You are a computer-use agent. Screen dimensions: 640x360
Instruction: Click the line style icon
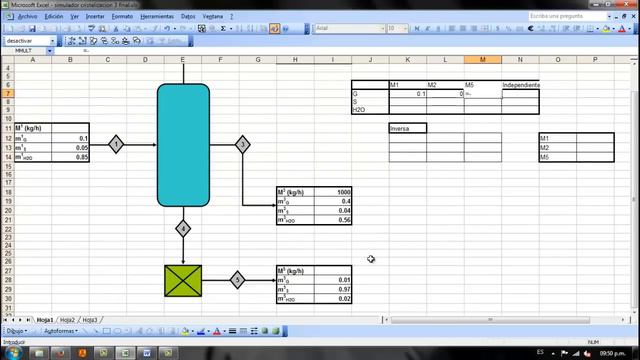[232, 331]
